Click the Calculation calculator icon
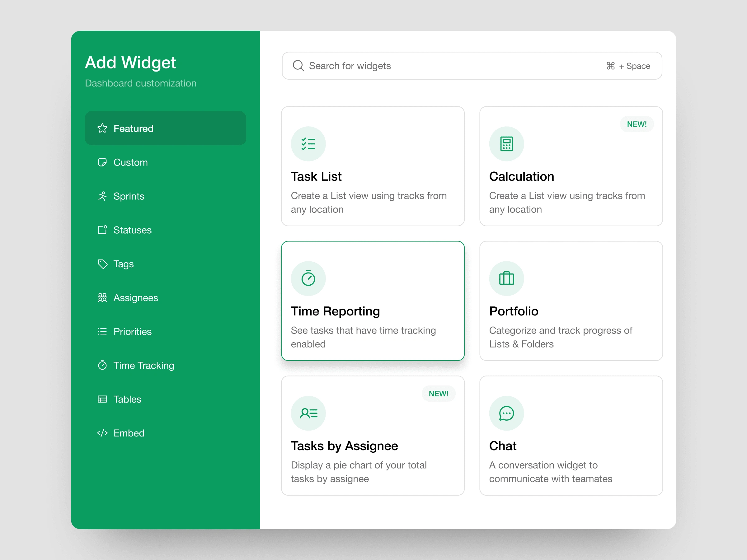 tap(506, 144)
